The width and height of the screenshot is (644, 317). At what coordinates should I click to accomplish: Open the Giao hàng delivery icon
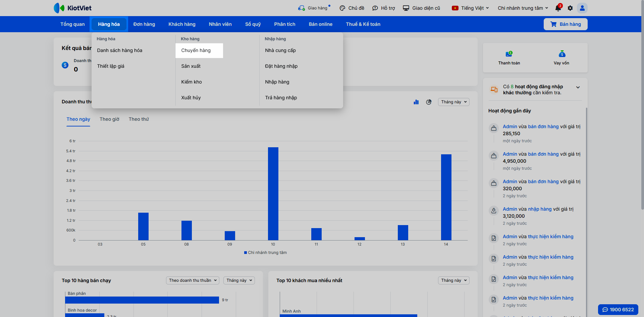[x=302, y=8]
